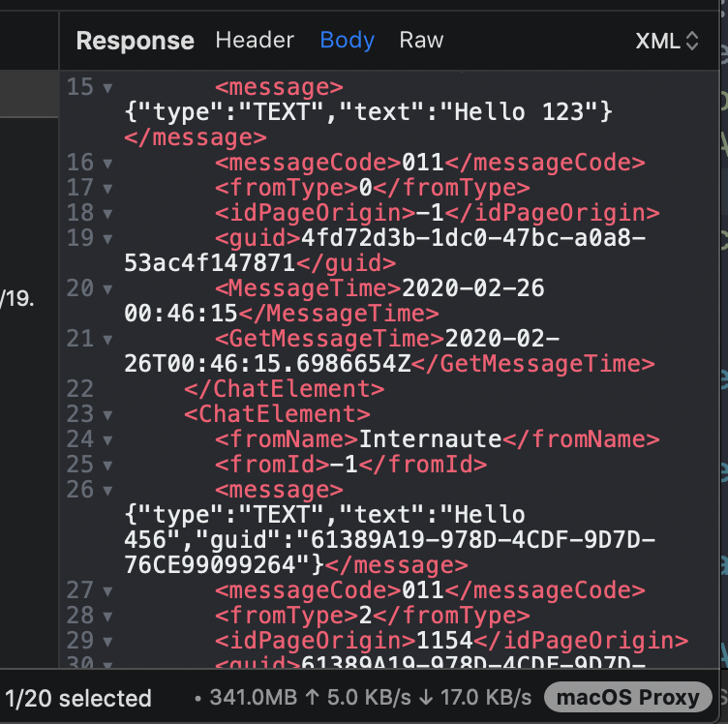Open the XML format dropdown

667,41
